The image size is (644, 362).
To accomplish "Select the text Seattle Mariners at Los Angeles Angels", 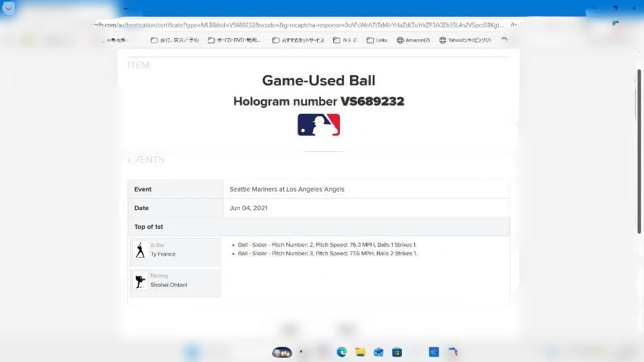I will [x=287, y=189].
